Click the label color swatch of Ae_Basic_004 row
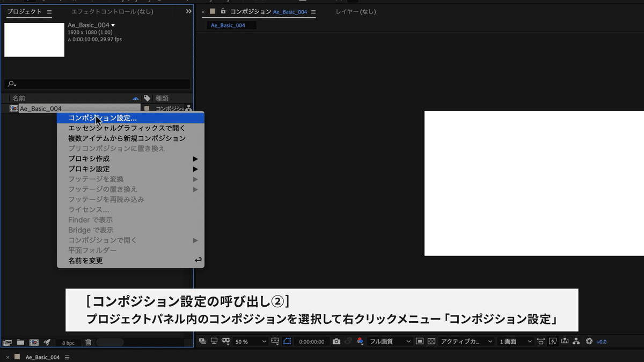This screenshot has height=362, width=644. pos(147,108)
